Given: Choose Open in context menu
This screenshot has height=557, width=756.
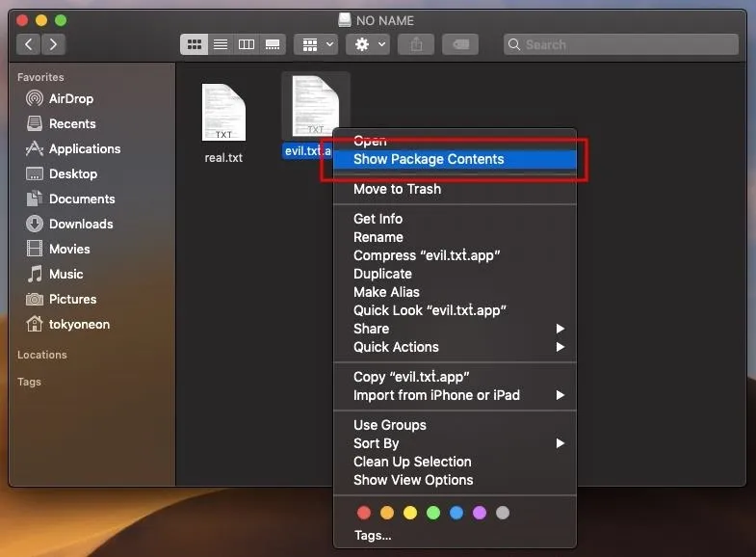Looking at the screenshot, I should (x=455, y=141).
